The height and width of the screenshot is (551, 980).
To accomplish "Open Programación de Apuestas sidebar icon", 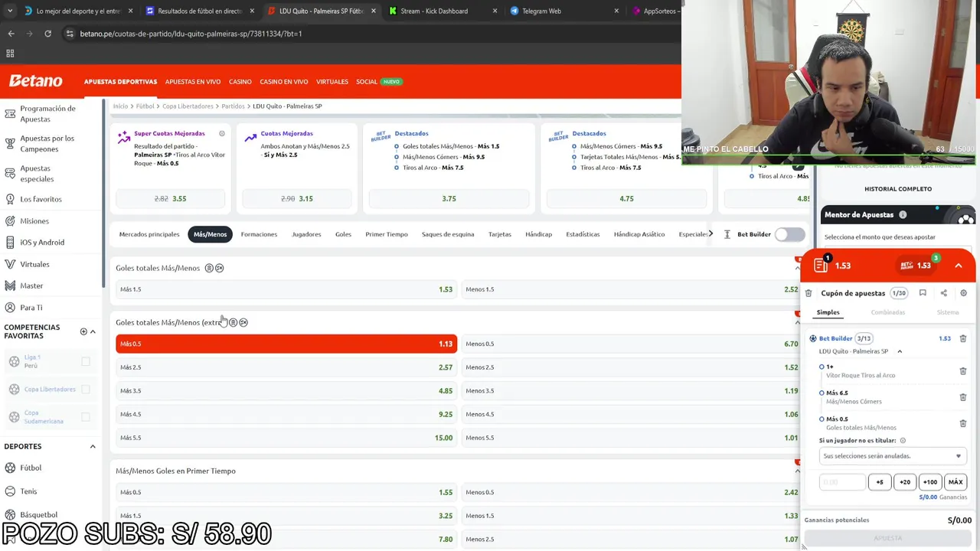I will pyautogui.click(x=10, y=114).
